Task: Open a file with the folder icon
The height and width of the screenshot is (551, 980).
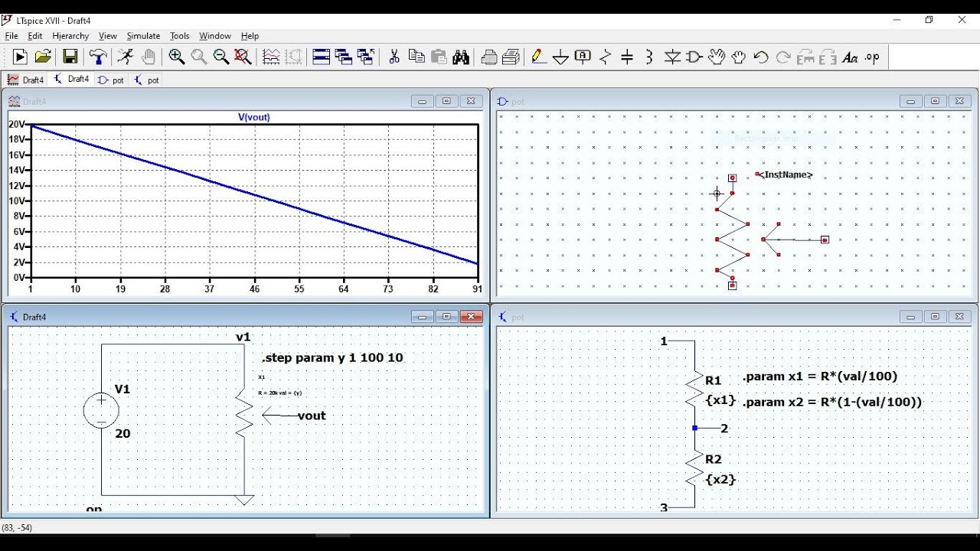Action: [x=44, y=57]
